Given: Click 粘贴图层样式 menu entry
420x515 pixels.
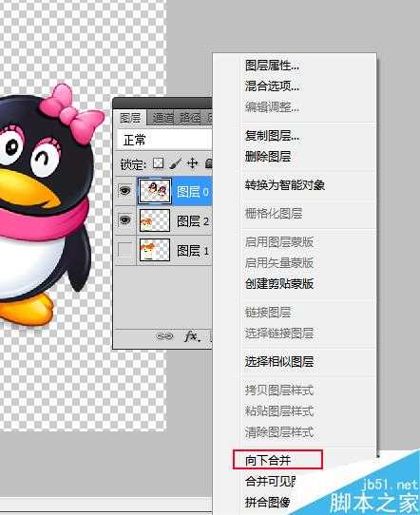Looking at the screenshot, I should (279, 410).
